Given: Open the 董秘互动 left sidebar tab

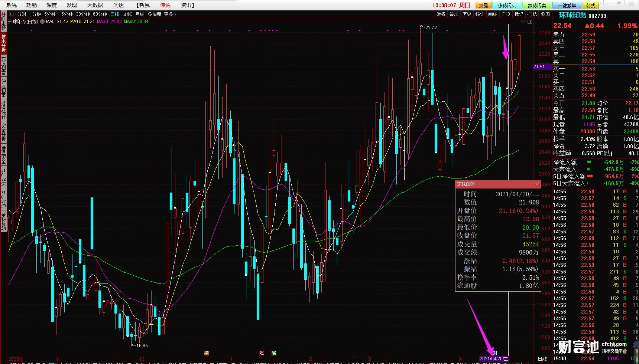Looking at the screenshot, I should pos(3,221).
